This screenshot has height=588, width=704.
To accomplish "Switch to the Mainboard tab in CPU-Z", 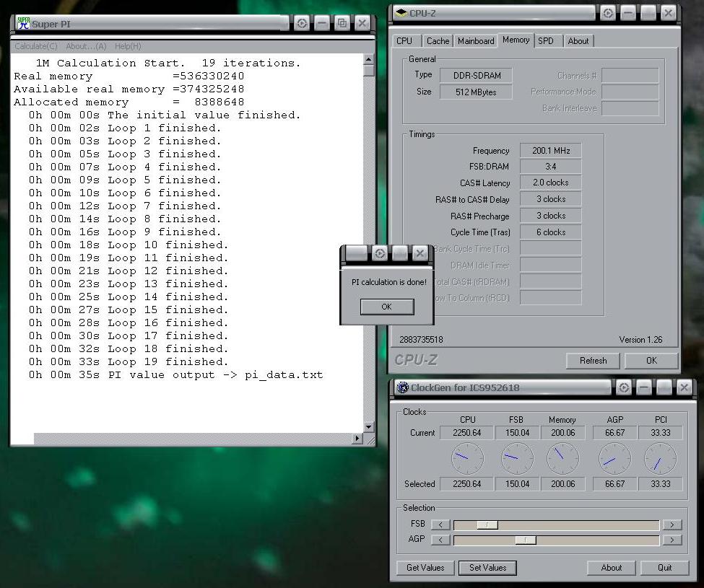I will [476, 41].
